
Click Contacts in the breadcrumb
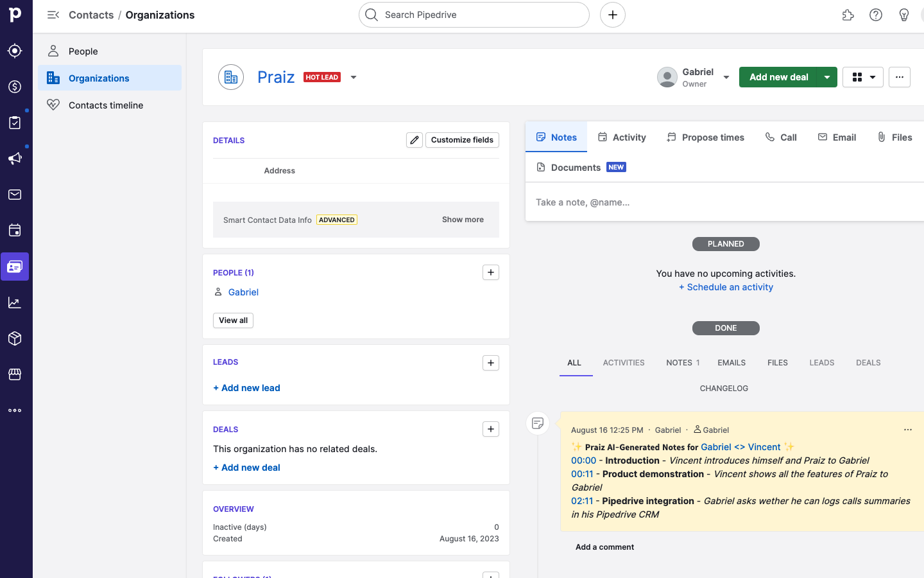pos(91,15)
